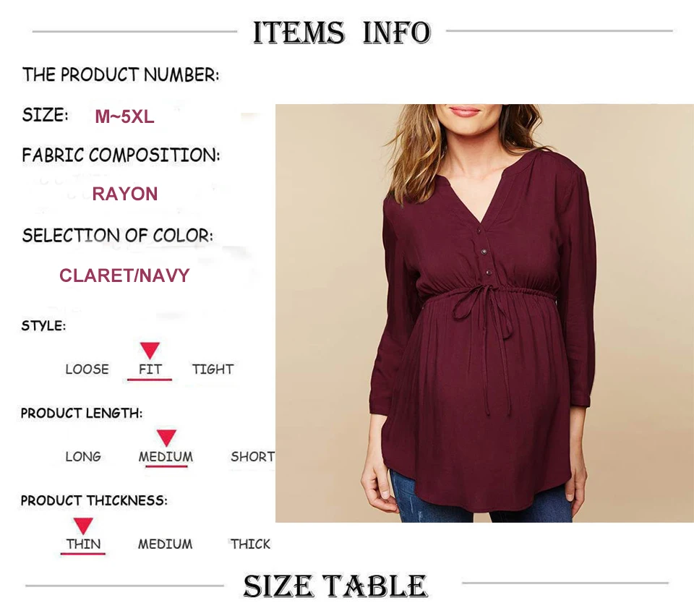Click the RAYON fabric text

pyautogui.click(x=125, y=194)
